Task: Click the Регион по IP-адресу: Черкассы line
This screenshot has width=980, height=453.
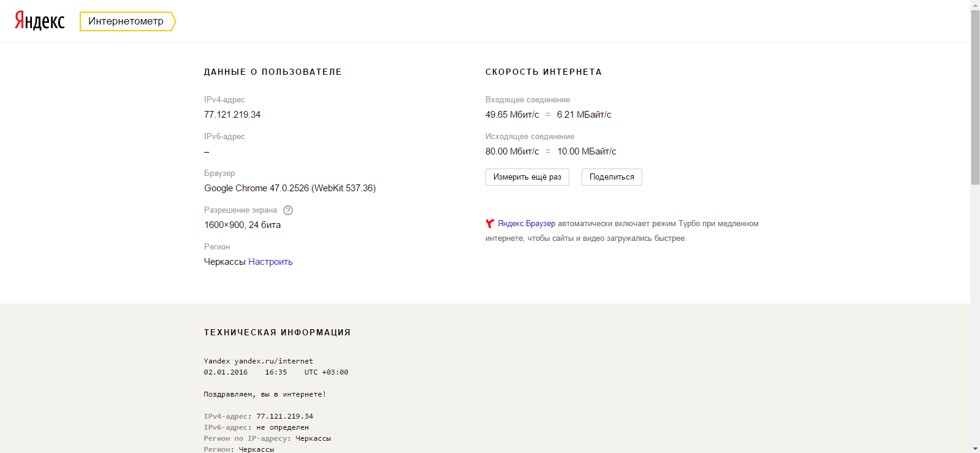Action: click(x=267, y=438)
